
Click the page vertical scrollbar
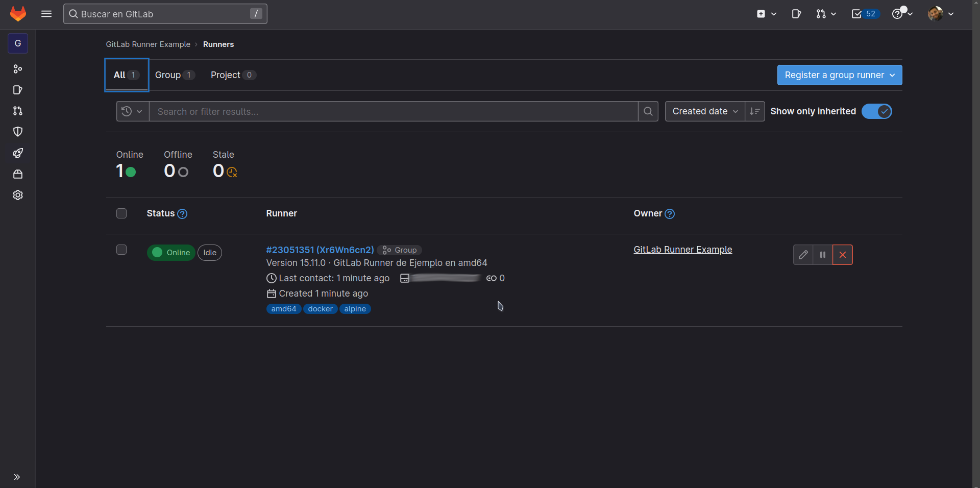(x=976, y=244)
